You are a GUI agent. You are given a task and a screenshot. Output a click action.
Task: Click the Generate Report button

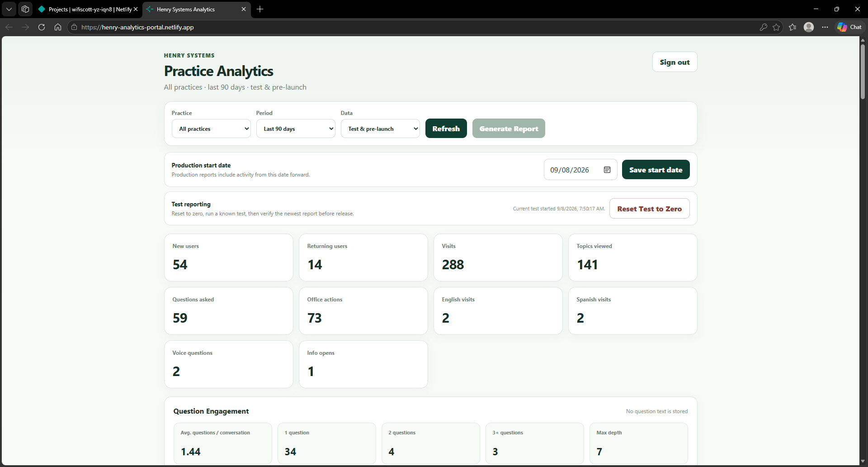click(x=509, y=129)
